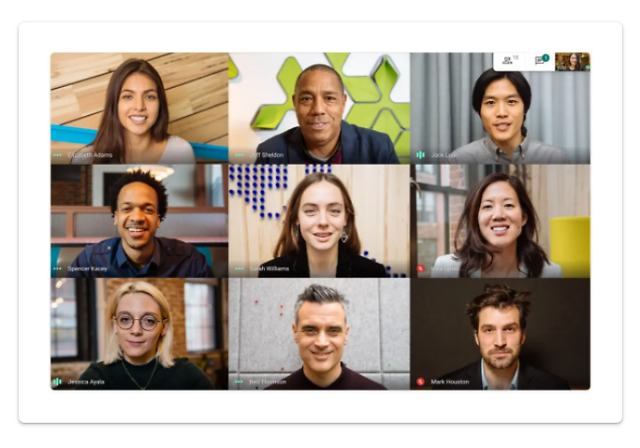Click the Mark Houston name label

450,381
